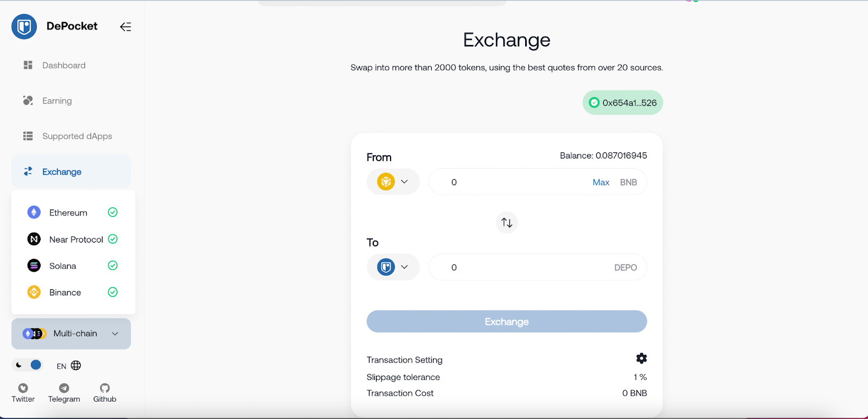
Task: Toggle the Binance chain checkmark
Action: coord(113,292)
